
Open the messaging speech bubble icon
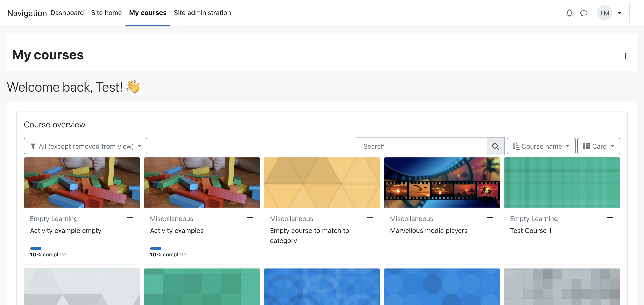[584, 13]
